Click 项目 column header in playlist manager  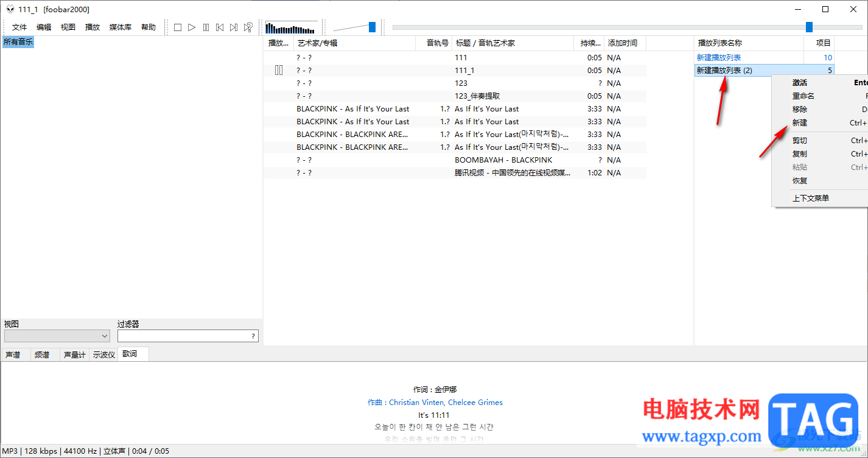pos(819,43)
